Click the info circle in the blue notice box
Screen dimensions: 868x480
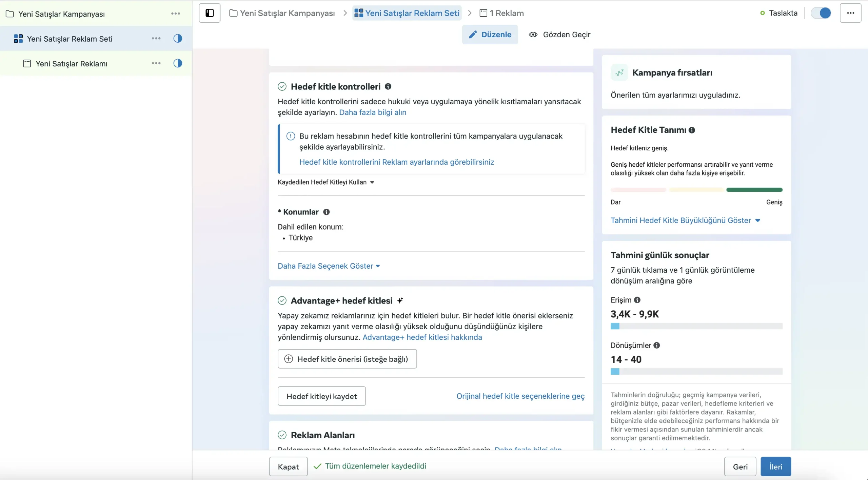[291, 136]
